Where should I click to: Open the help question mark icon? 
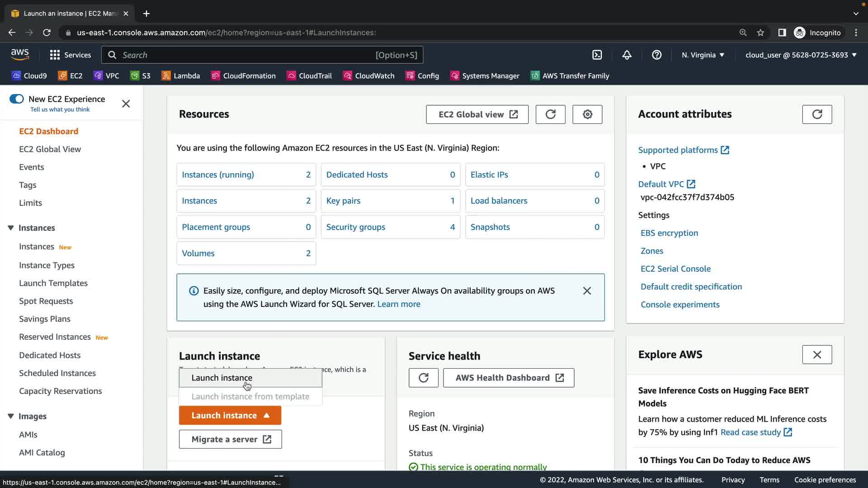point(656,55)
